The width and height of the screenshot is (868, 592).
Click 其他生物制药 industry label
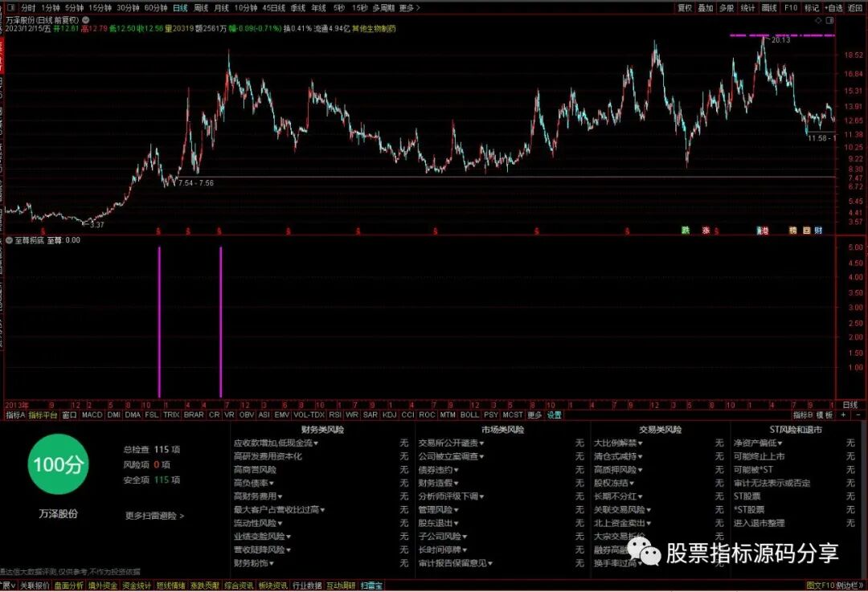[374, 29]
